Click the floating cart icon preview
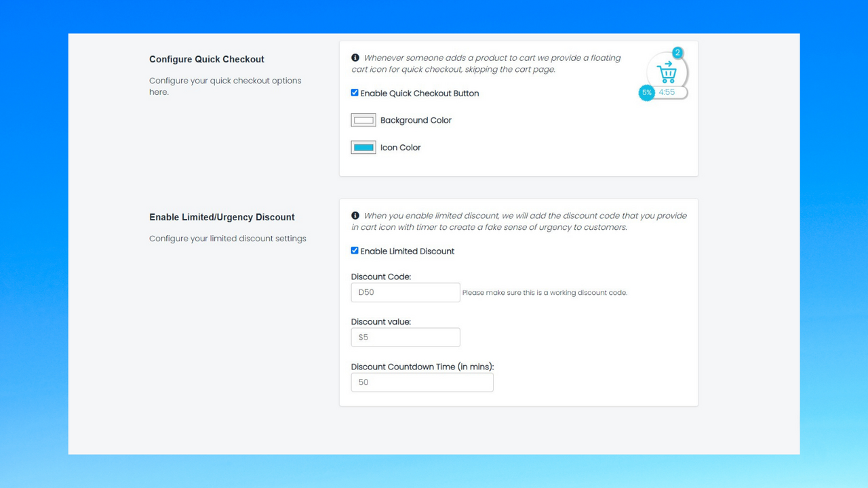868x488 pixels. (667, 71)
